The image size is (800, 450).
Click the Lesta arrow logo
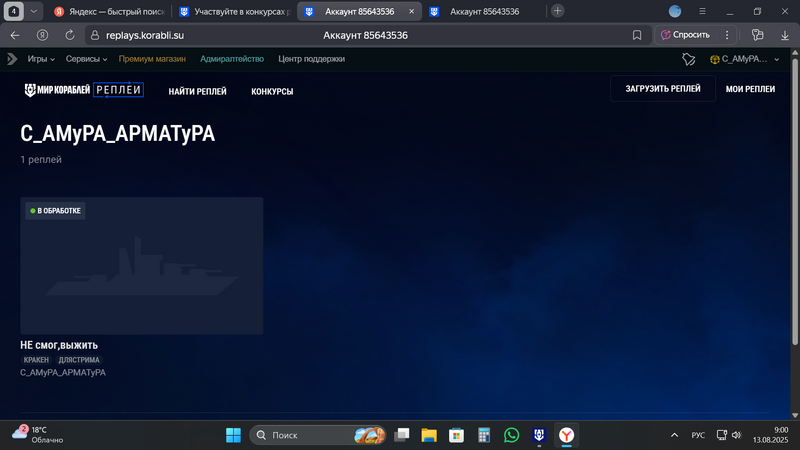pyautogui.click(x=12, y=59)
